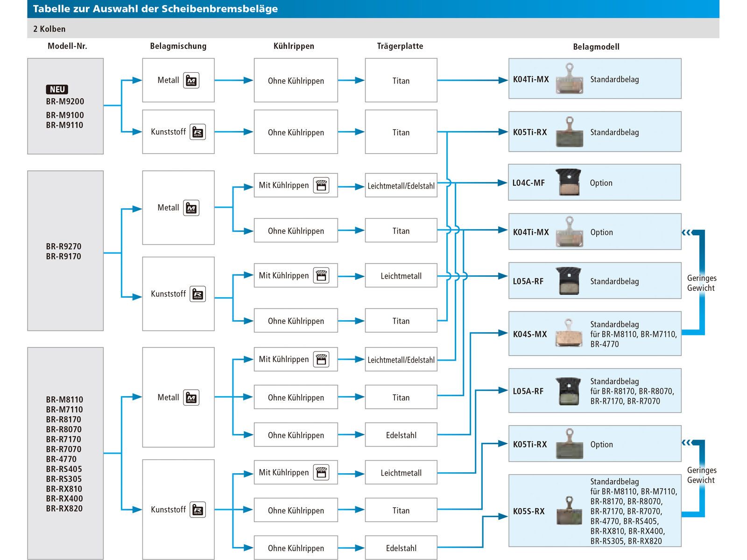Select the K05Ti-RX Standardbelag pad image
Screen dimensions: 747x560
(570, 132)
